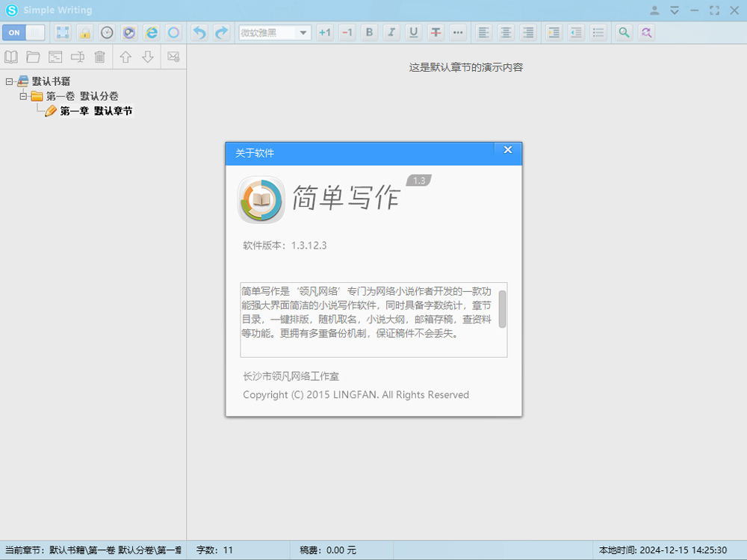
Task: Click the rename item icon
Action: coord(78,57)
